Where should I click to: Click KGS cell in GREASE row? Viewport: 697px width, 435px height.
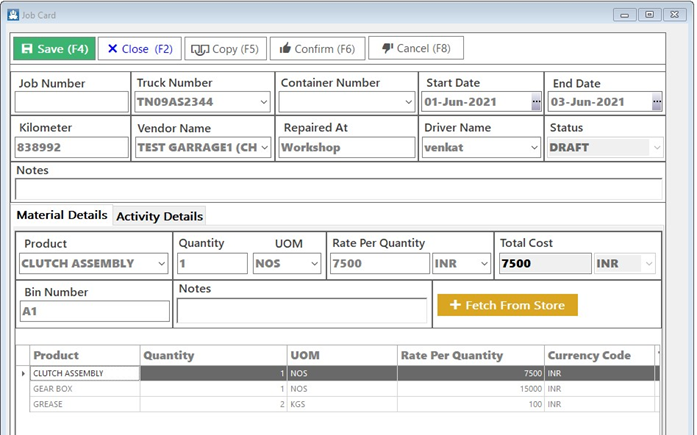point(342,404)
